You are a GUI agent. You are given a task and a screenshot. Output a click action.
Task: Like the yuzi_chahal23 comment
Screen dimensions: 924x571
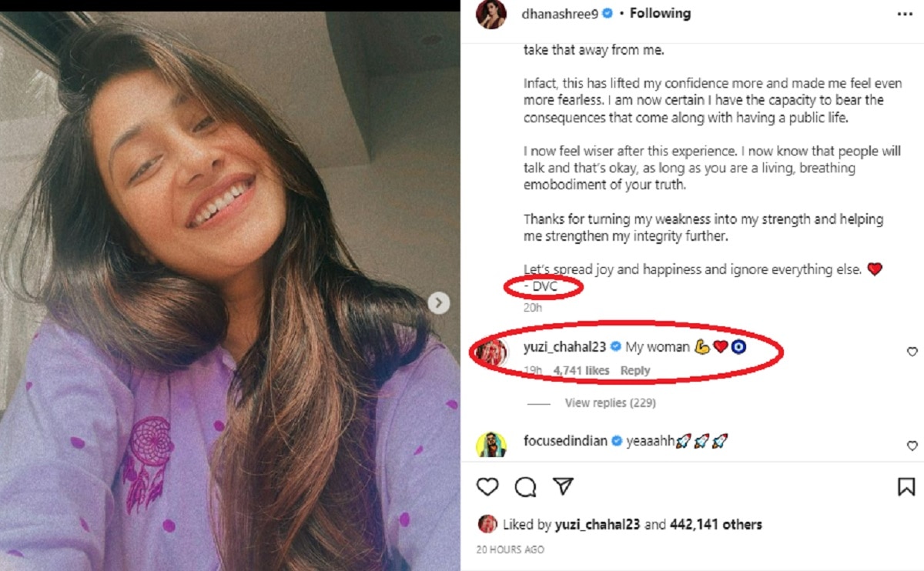912,352
